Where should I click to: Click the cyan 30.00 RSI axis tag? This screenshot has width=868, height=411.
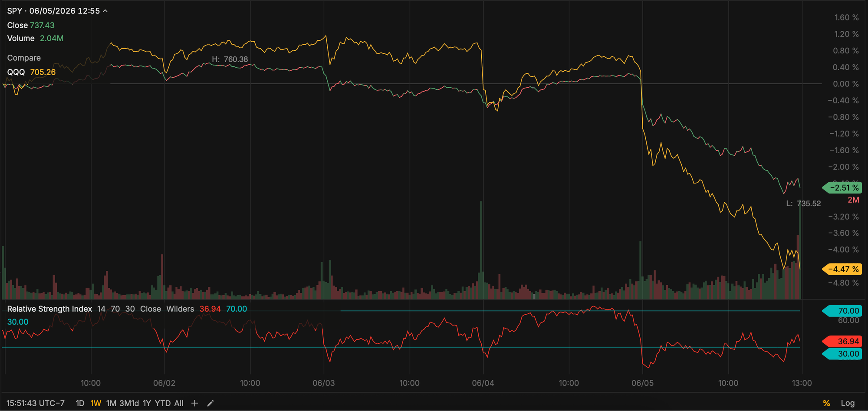pyautogui.click(x=842, y=354)
